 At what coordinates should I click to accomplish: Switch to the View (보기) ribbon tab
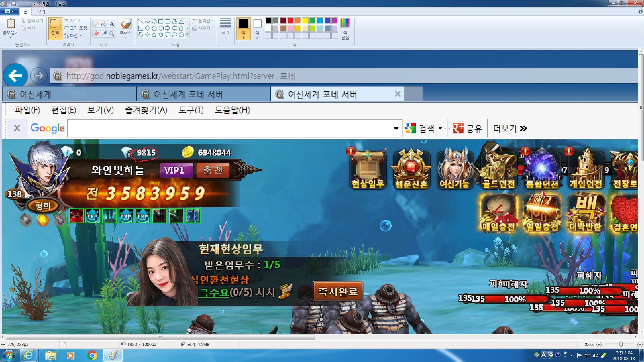pos(41,12)
